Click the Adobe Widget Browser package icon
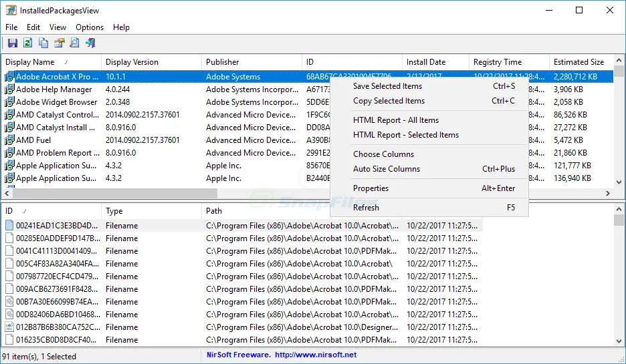 (9, 102)
